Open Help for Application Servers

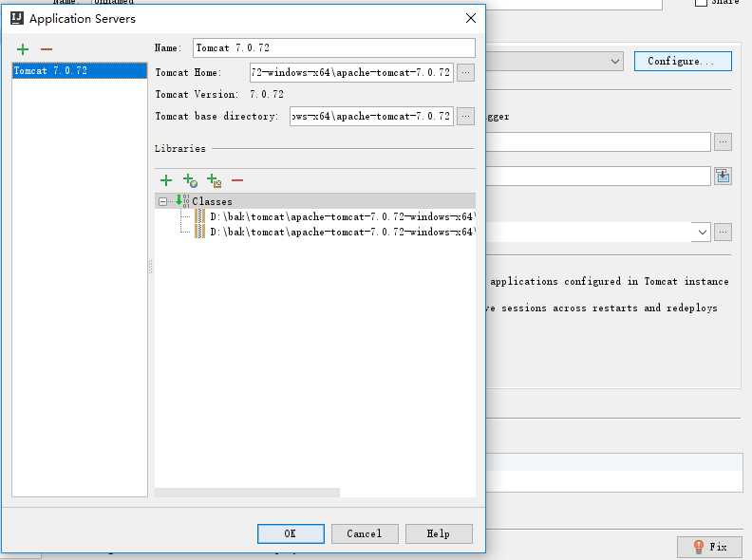pyautogui.click(x=439, y=533)
